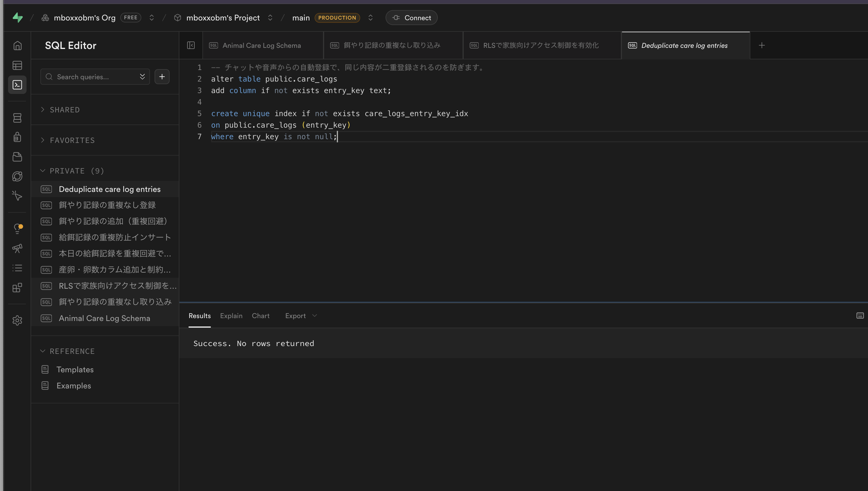Open Examples reference link
The width and height of the screenshot is (868, 491).
(74, 386)
